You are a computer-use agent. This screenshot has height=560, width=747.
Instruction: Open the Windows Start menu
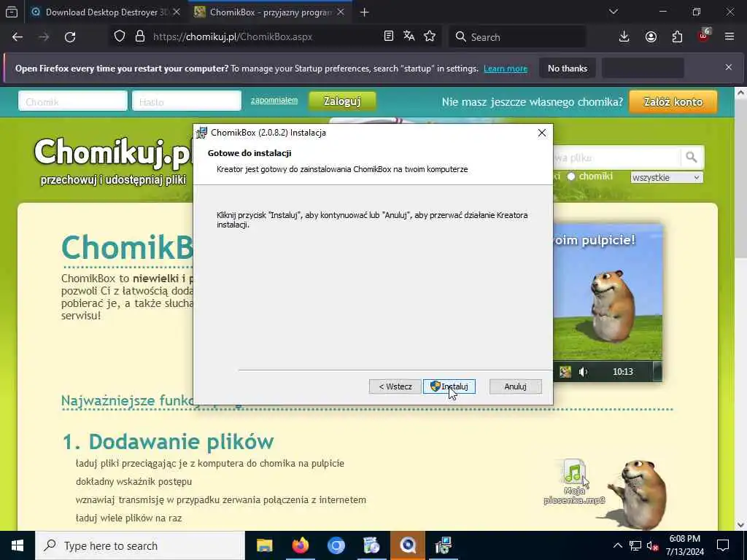point(18,545)
